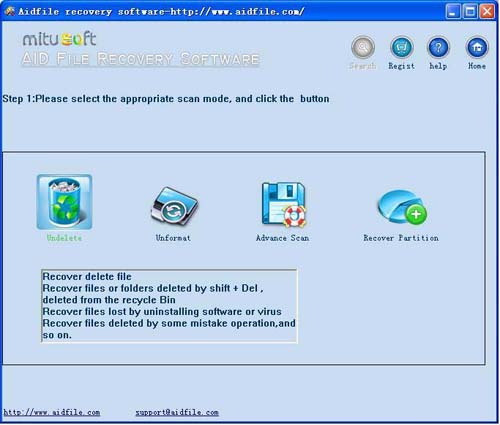Minimize the Aidfile recovery window
This screenshot has height=425, width=500.
click(453, 12)
